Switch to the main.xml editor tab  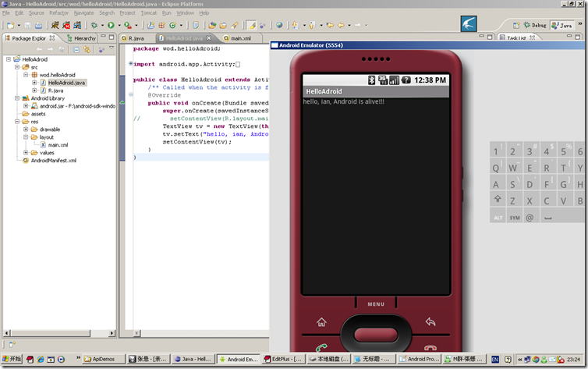pos(240,38)
